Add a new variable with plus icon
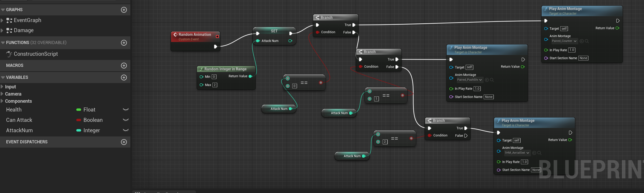Viewport: 644px width, 193px height. pos(124,78)
